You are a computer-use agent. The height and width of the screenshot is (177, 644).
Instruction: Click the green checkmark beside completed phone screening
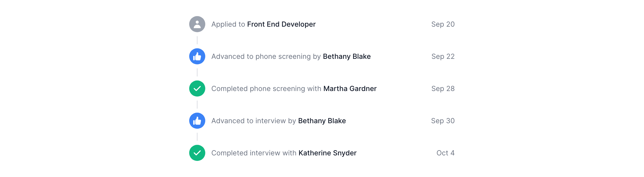[197, 88]
